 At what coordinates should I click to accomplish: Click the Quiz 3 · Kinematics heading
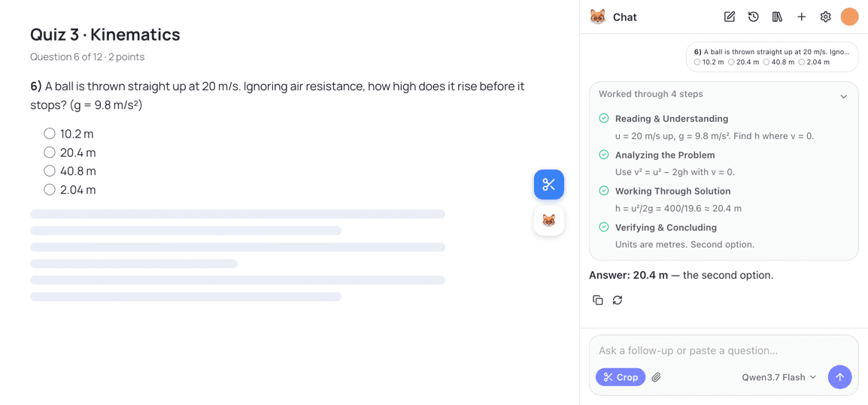[105, 35]
